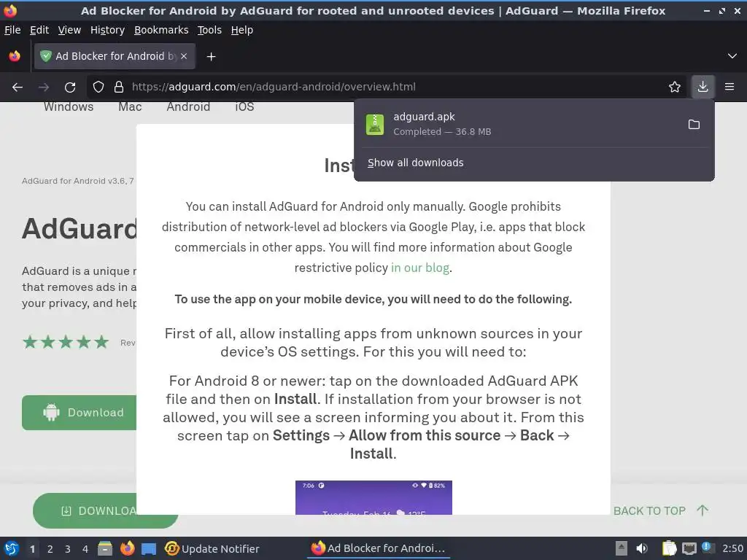Click Show all downloads
This screenshot has height=560, width=747.
tap(415, 163)
